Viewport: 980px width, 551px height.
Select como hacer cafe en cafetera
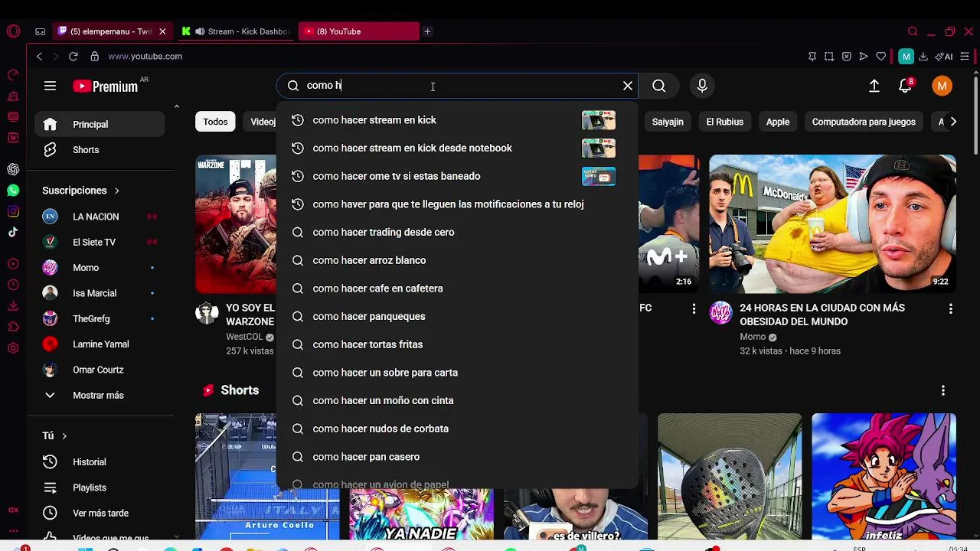pyautogui.click(x=456, y=289)
